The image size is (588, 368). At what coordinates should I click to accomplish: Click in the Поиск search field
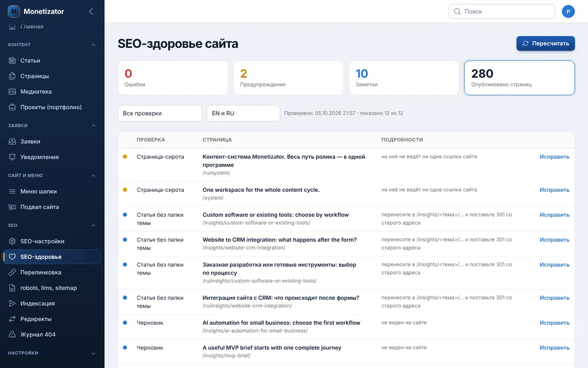click(501, 11)
